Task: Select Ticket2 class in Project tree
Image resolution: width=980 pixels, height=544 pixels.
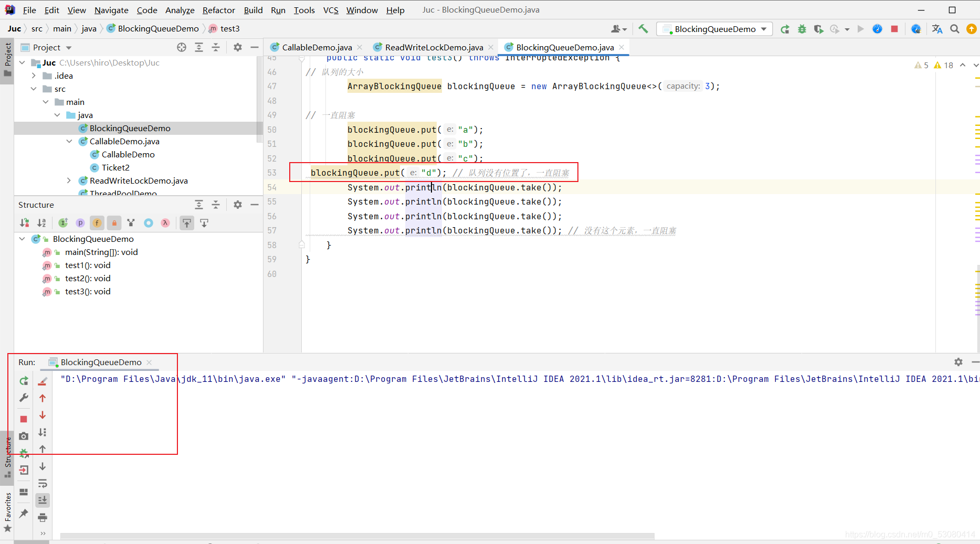Action: pyautogui.click(x=115, y=167)
